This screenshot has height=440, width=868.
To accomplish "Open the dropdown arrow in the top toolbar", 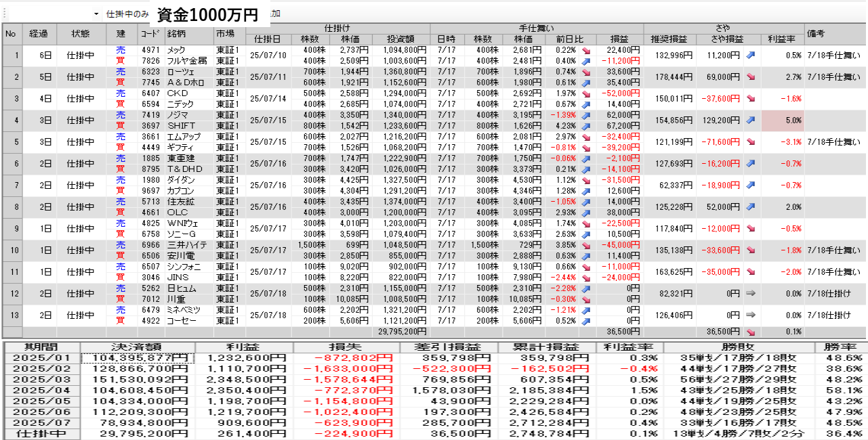I will click(x=96, y=14).
